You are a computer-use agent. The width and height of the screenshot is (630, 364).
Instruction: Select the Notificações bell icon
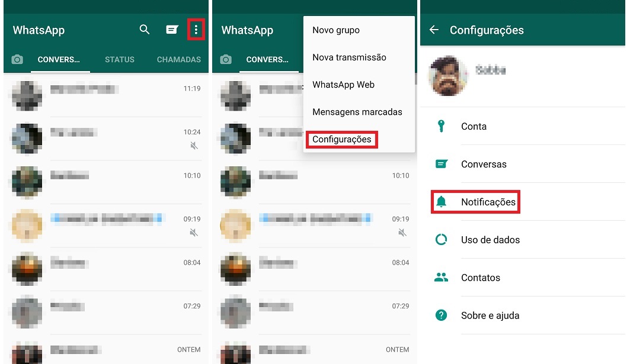441,202
